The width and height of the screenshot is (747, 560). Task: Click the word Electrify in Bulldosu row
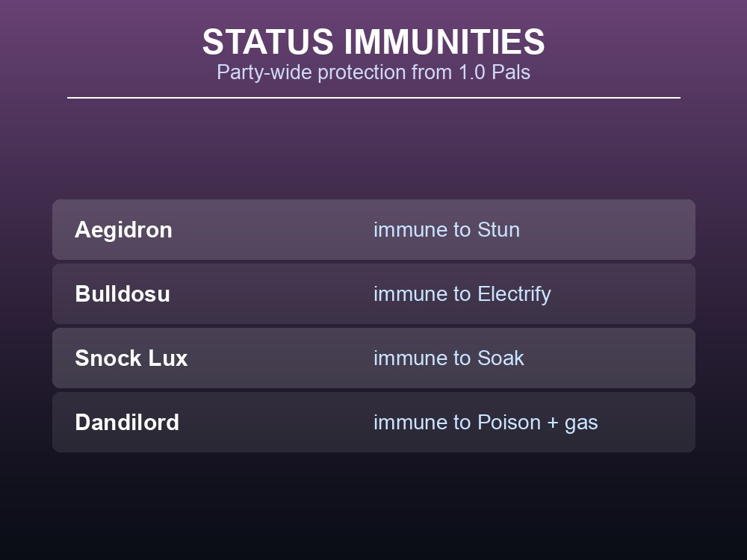[514, 293]
